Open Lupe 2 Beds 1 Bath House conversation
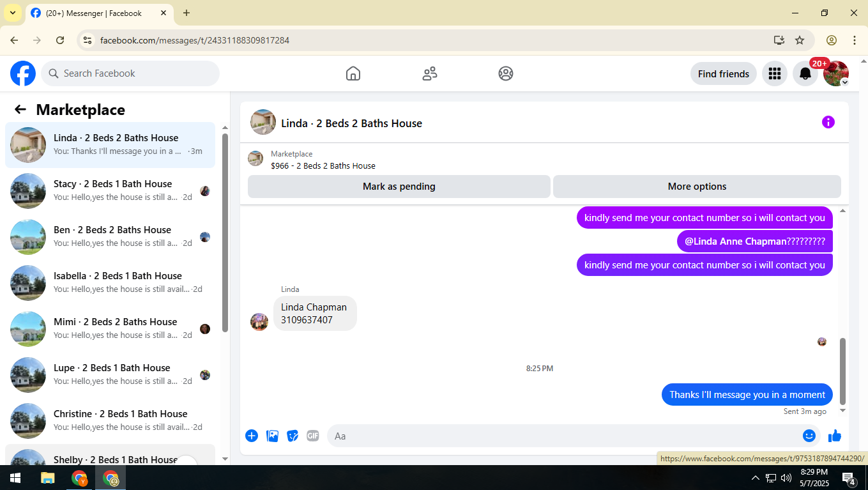868x490 pixels. 110,375
